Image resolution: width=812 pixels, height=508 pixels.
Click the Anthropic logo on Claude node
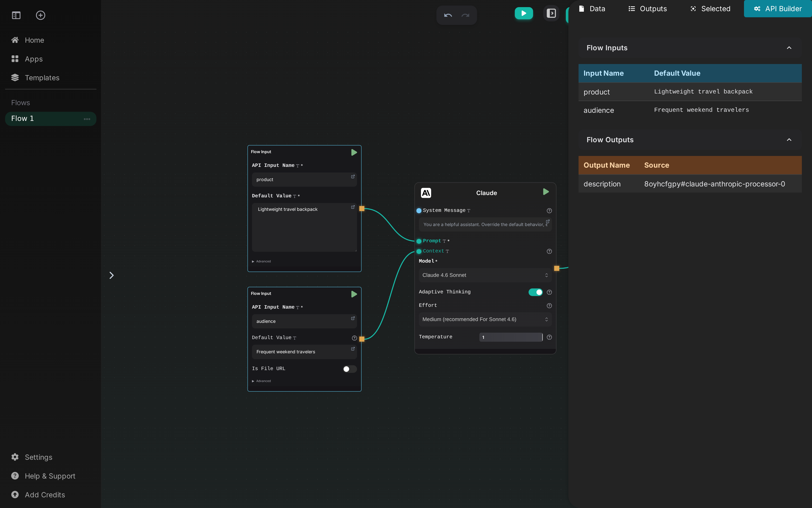[426, 193]
